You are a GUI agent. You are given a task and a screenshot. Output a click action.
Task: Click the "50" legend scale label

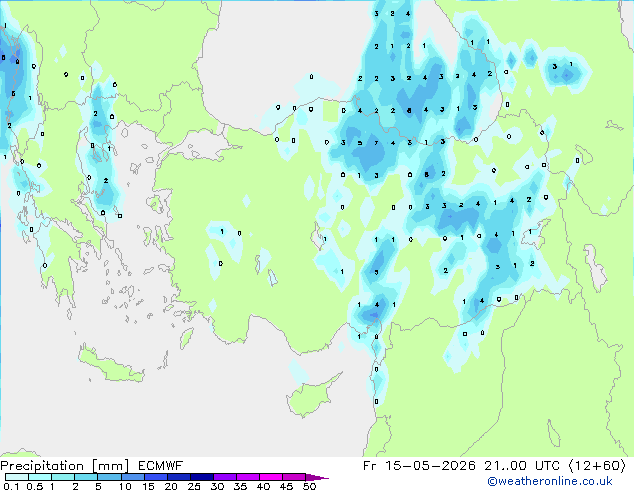(309, 486)
